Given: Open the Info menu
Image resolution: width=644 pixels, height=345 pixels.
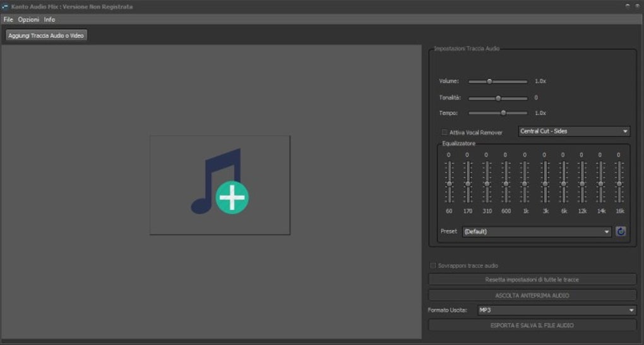Looking at the screenshot, I should click(x=49, y=20).
